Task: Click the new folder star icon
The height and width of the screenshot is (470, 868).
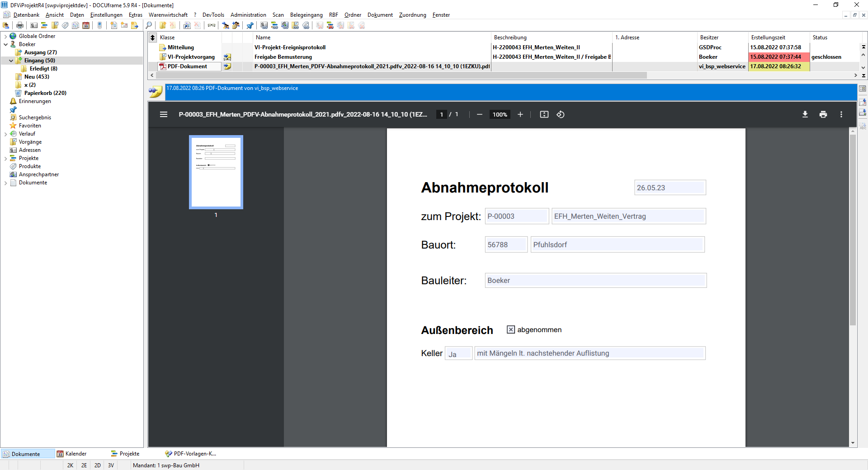Action: (x=163, y=25)
